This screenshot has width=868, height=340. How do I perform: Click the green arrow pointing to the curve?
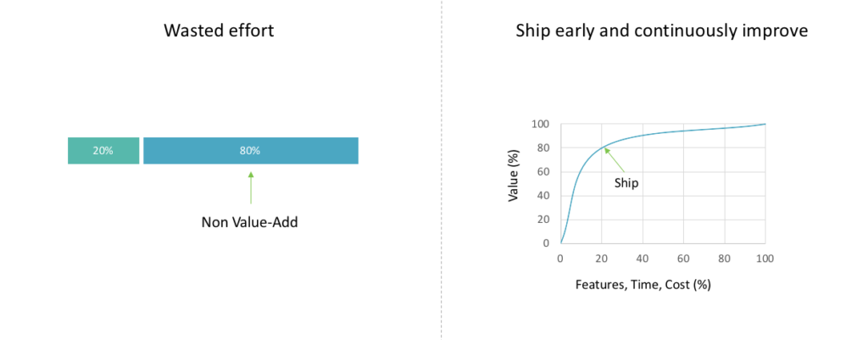[x=614, y=159]
